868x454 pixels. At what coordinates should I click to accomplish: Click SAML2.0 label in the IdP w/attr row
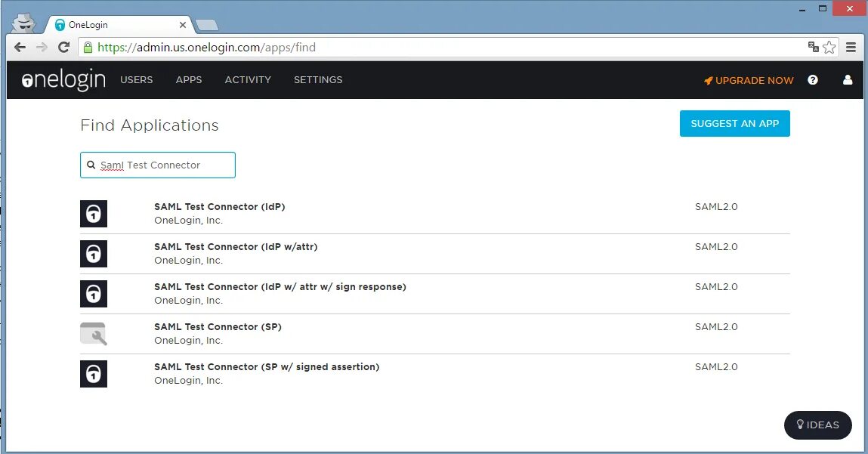point(716,246)
